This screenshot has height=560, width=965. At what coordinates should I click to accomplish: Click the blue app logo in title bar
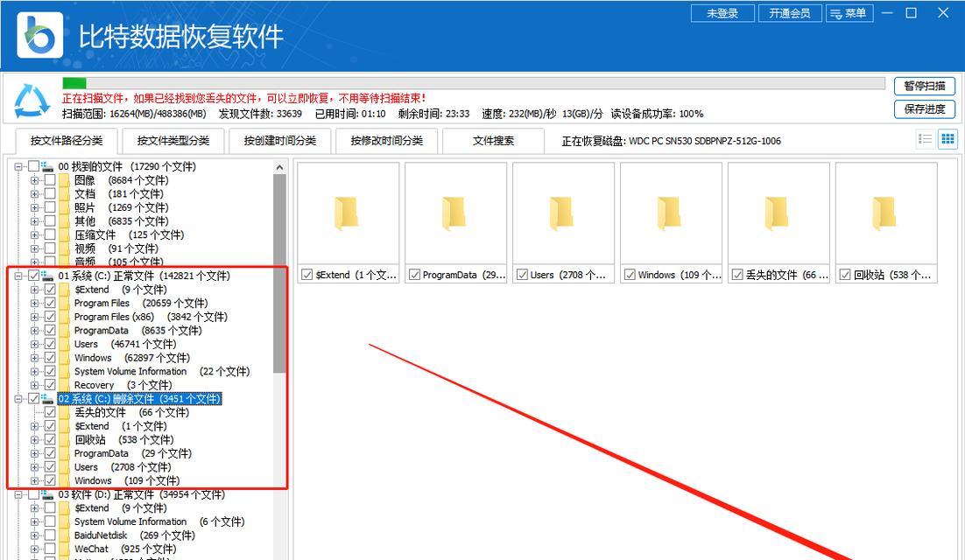(40, 36)
